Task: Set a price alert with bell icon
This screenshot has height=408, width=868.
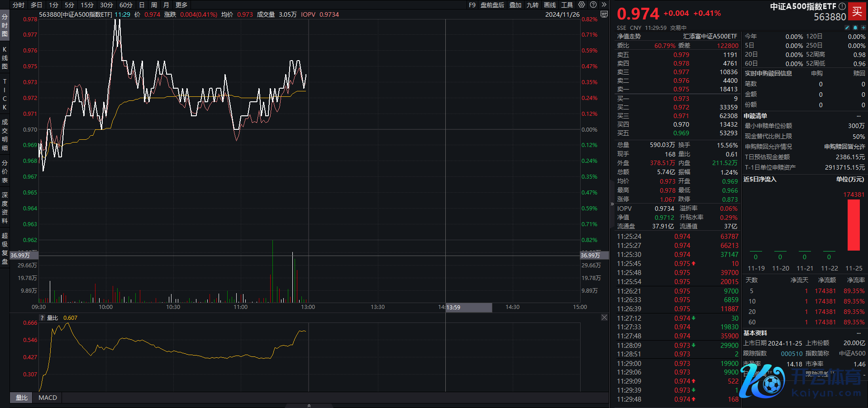Action: click(x=855, y=28)
